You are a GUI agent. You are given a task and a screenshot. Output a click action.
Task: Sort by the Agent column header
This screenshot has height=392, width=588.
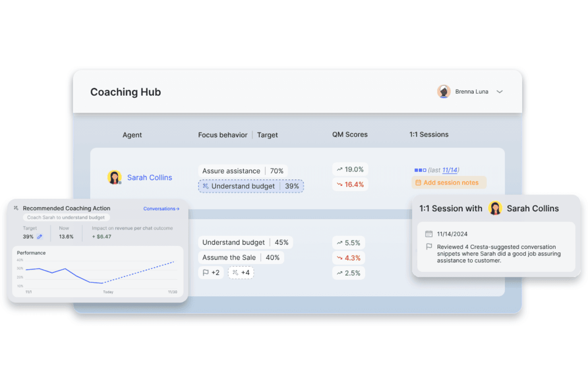tap(132, 135)
